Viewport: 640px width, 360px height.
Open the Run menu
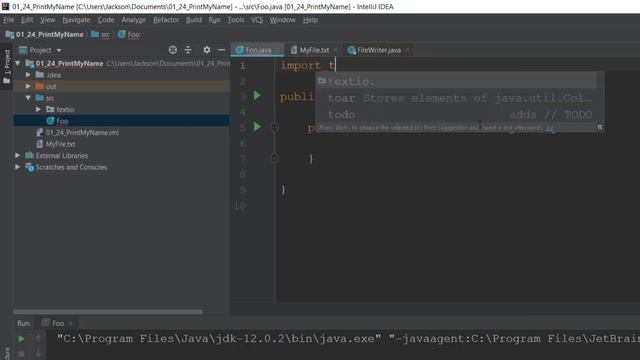tap(214, 20)
